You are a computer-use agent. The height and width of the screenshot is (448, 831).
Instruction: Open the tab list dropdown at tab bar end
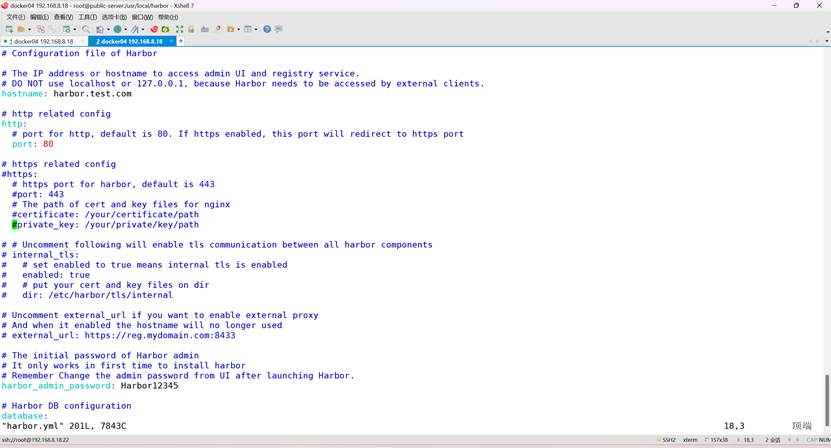[827, 41]
